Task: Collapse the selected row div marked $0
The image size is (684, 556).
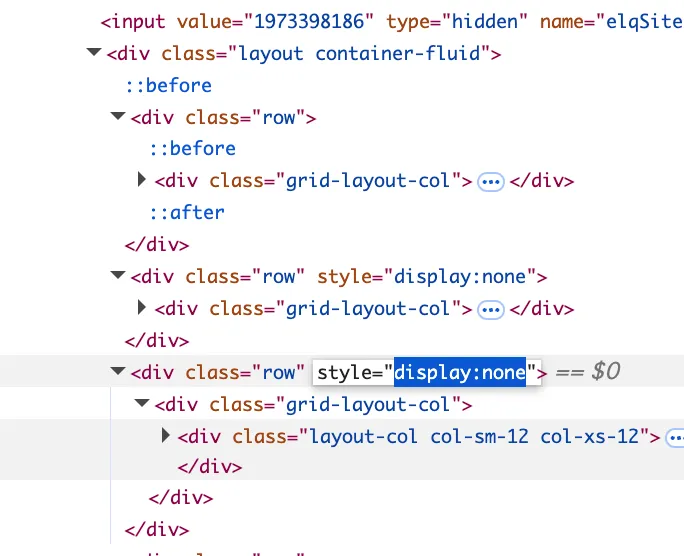Action: tap(118, 373)
